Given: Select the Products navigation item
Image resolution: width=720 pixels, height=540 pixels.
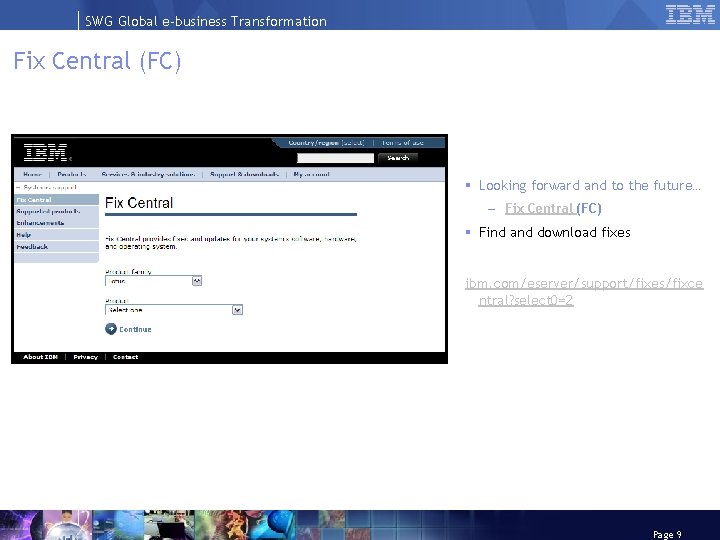Looking at the screenshot, I should click(72, 174).
